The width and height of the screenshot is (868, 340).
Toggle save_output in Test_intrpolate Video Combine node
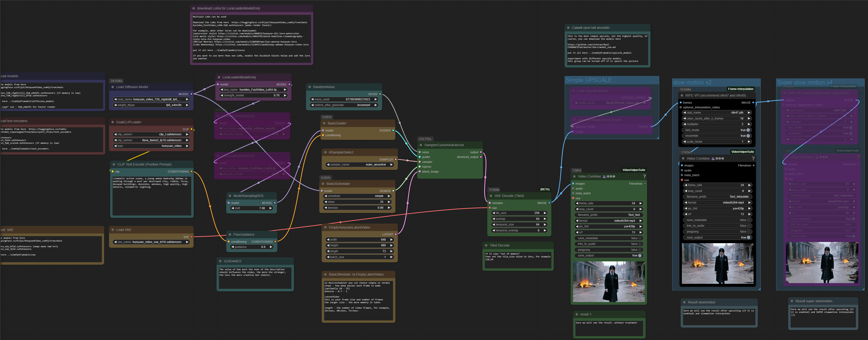tap(748, 238)
